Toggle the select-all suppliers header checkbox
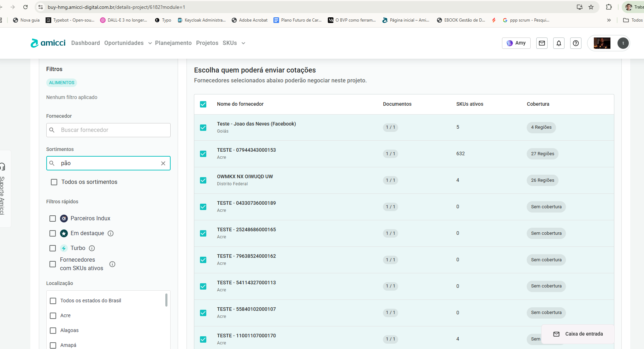 point(203,104)
